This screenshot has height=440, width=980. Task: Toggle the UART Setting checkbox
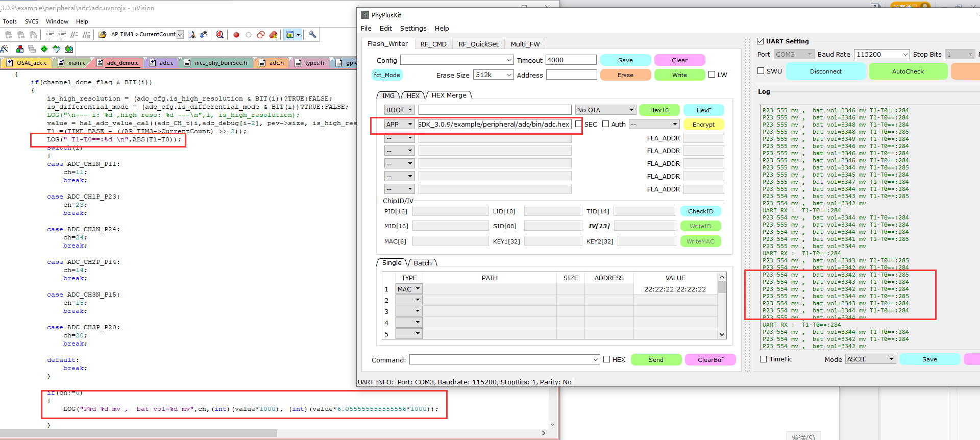pos(761,41)
